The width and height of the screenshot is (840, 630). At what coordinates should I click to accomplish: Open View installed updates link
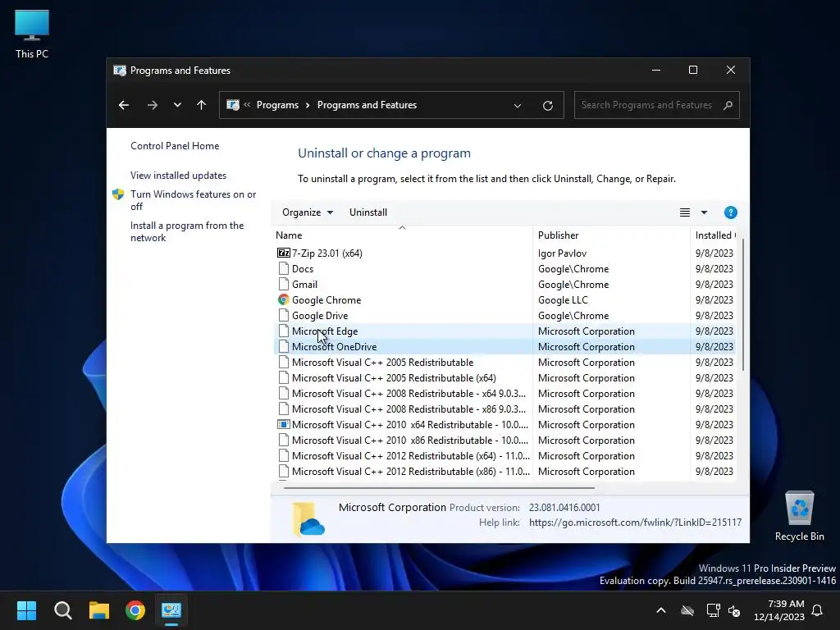(x=178, y=176)
